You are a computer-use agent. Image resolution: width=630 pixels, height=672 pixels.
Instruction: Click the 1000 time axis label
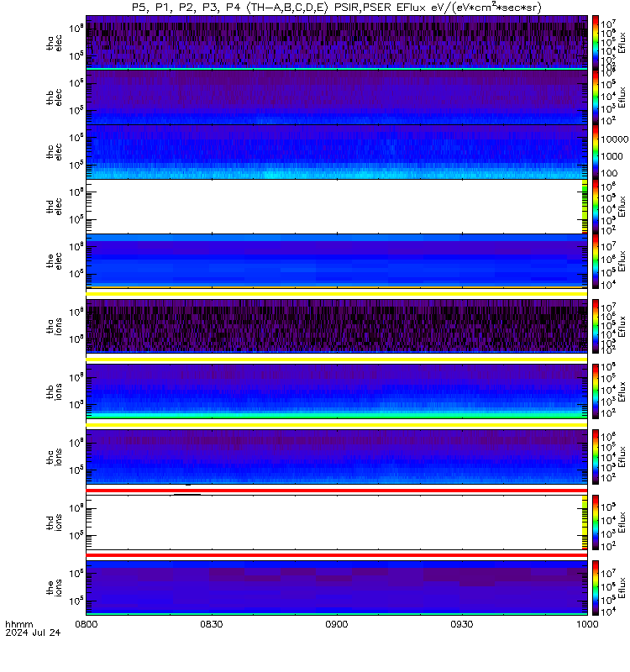tap(586, 624)
